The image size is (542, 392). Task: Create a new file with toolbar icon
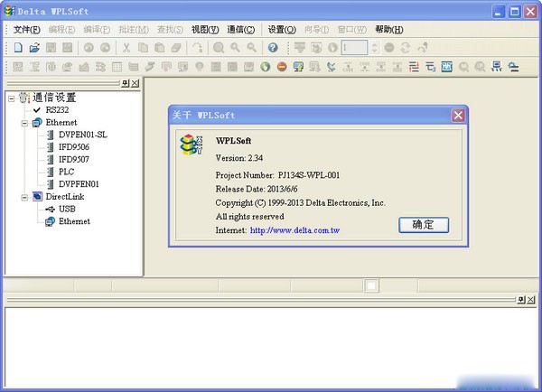coord(18,47)
